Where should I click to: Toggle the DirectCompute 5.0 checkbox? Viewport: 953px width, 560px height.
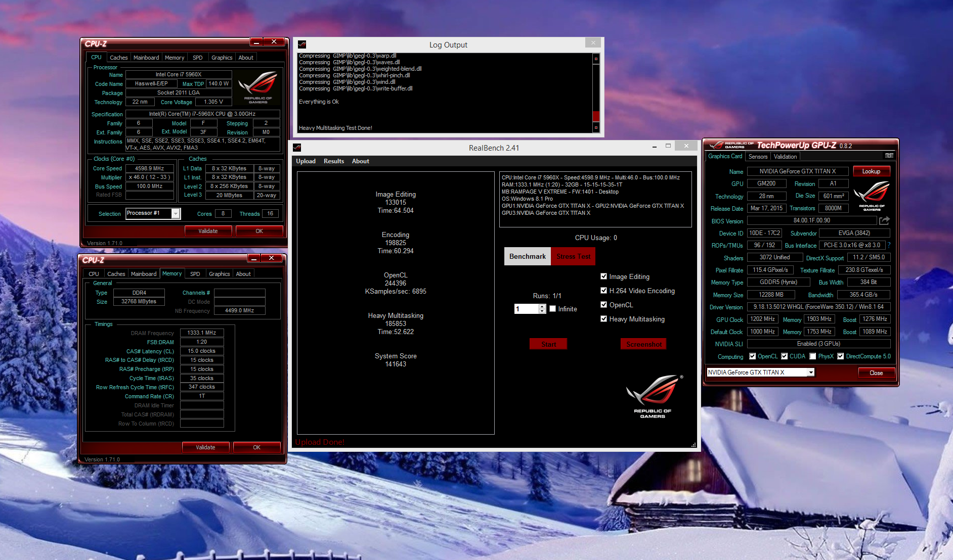(x=840, y=356)
